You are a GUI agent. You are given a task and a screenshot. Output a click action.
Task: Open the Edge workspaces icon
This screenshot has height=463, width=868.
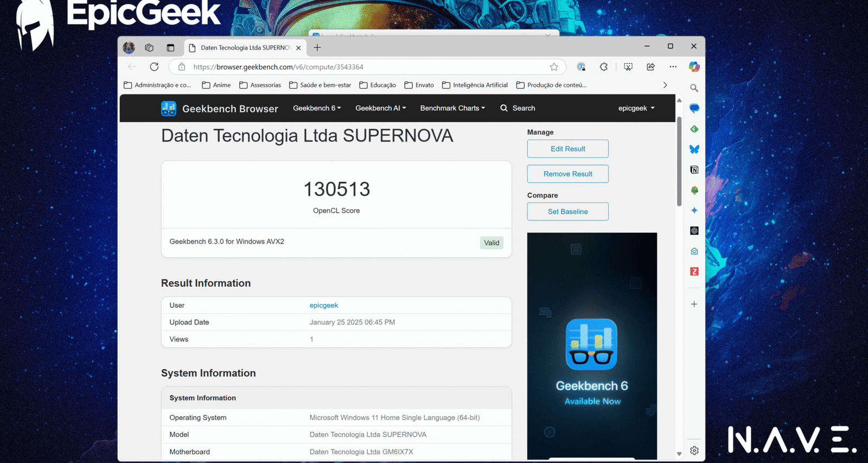tap(149, 48)
